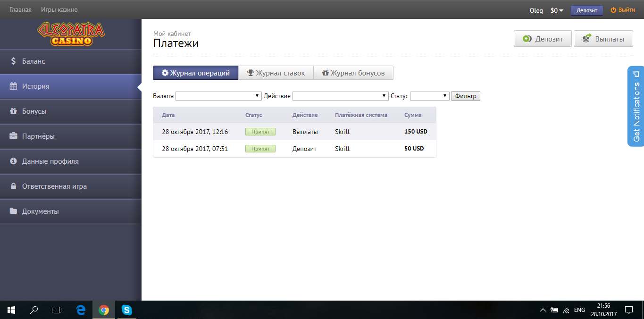Image resolution: width=644 pixels, height=319 pixels.
Task: Open the Windows Start menu
Action: [x=11, y=310]
